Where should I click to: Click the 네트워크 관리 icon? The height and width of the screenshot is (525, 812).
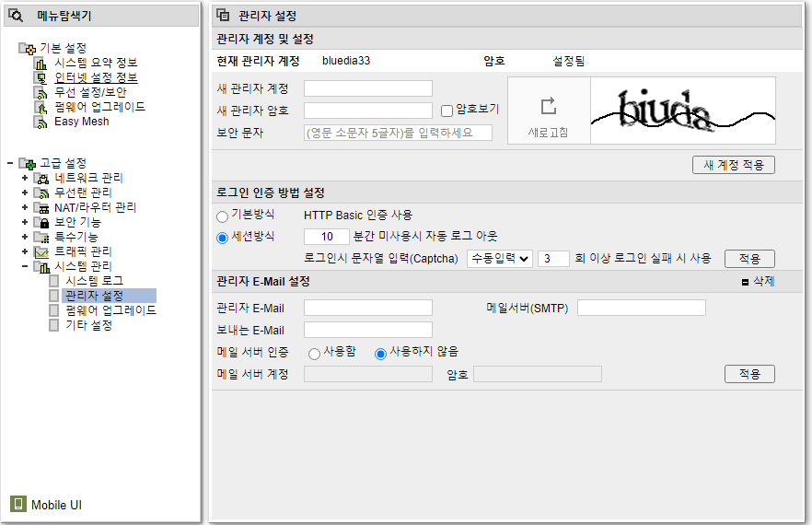(41, 179)
